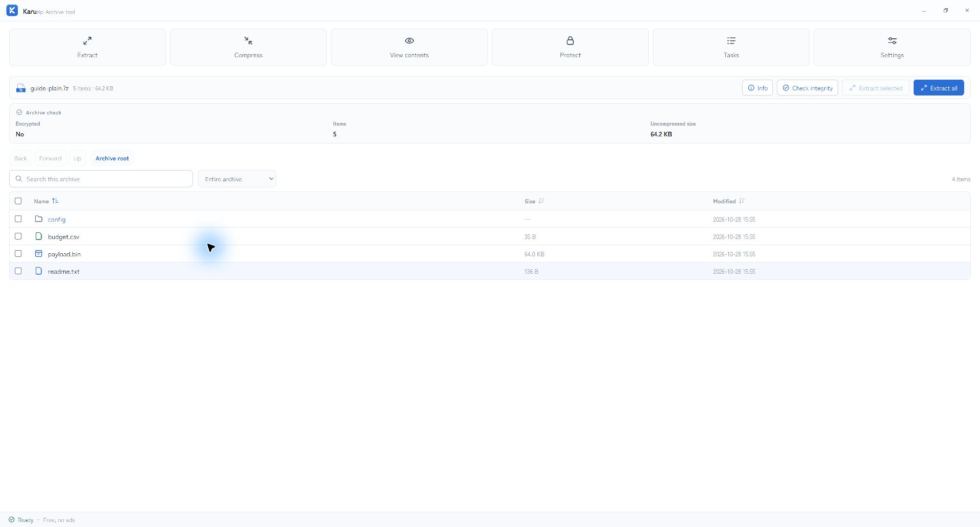The width and height of the screenshot is (980, 527).
Task: Click the Ready status icon
Action: pyautogui.click(x=12, y=520)
